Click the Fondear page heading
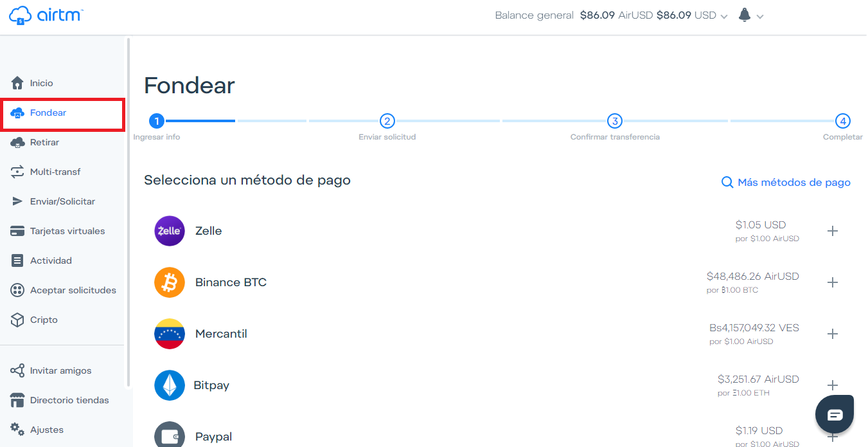The width and height of the screenshot is (868, 447). pyautogui.click(x=190, y=86)
